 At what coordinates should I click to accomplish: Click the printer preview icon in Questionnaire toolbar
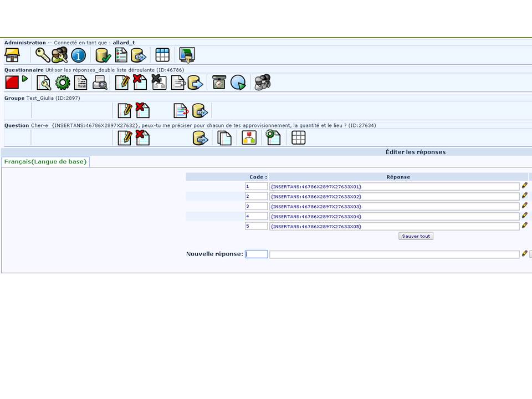pyautogui.click(x=100, y=83)
